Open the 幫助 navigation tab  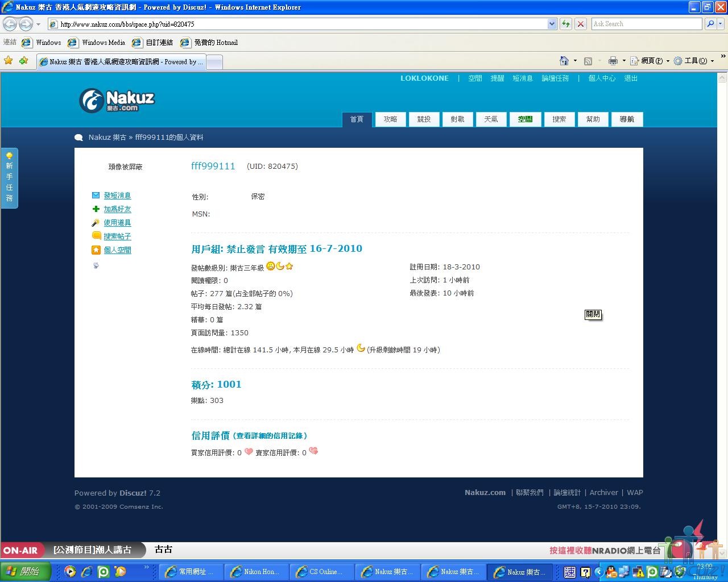[x=593, y=119]
